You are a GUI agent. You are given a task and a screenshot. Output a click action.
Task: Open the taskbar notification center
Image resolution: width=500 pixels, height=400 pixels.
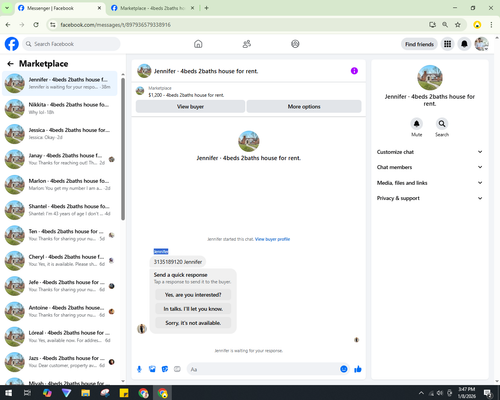tap(488, 393)
